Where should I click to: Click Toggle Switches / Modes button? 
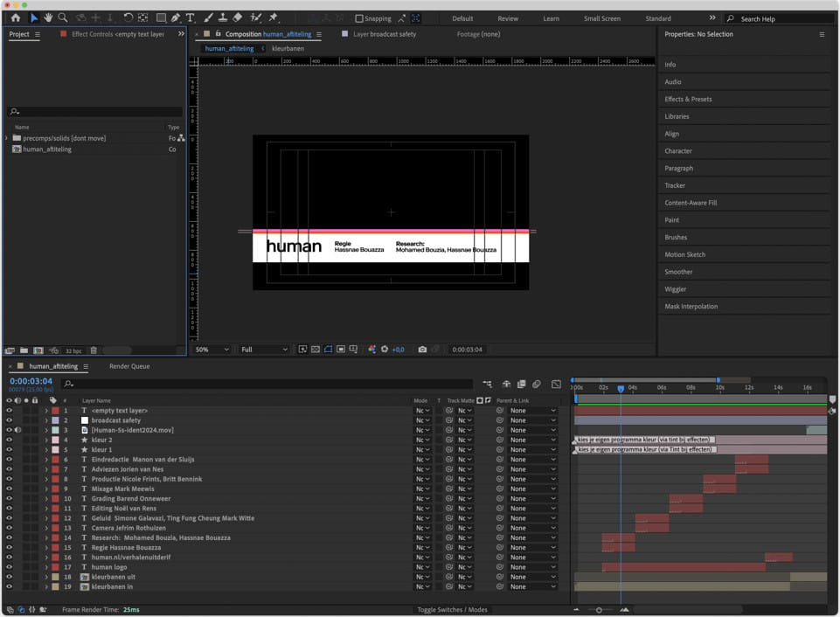452,609
